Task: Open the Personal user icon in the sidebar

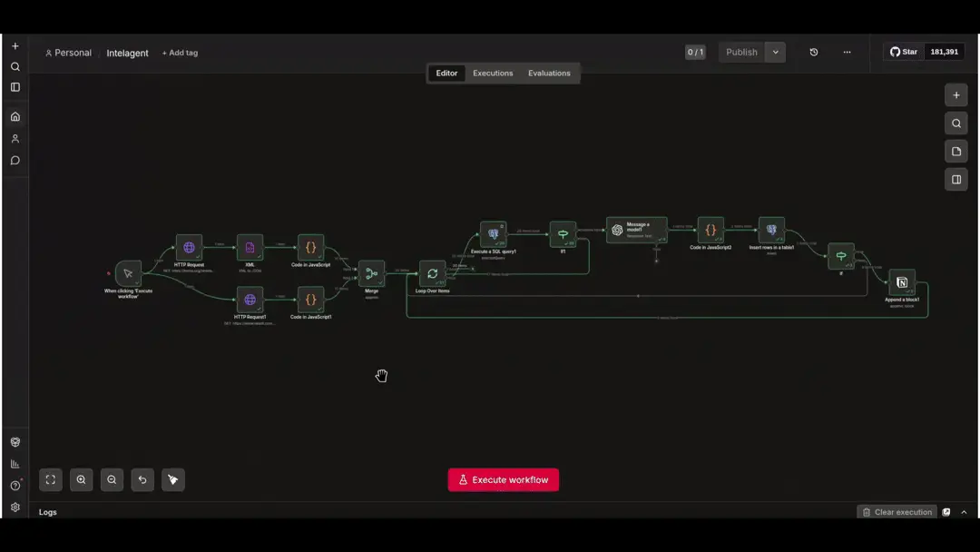Action: pos(15,139)
